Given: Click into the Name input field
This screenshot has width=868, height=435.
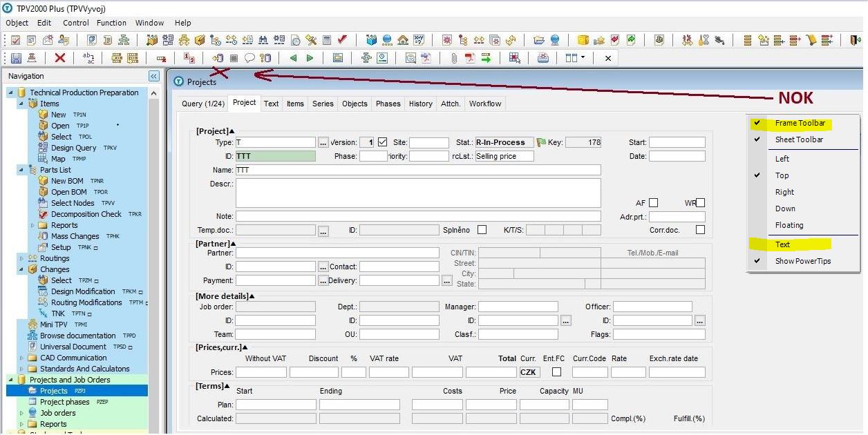Looking at the screenshot, I should pos(417,170).
